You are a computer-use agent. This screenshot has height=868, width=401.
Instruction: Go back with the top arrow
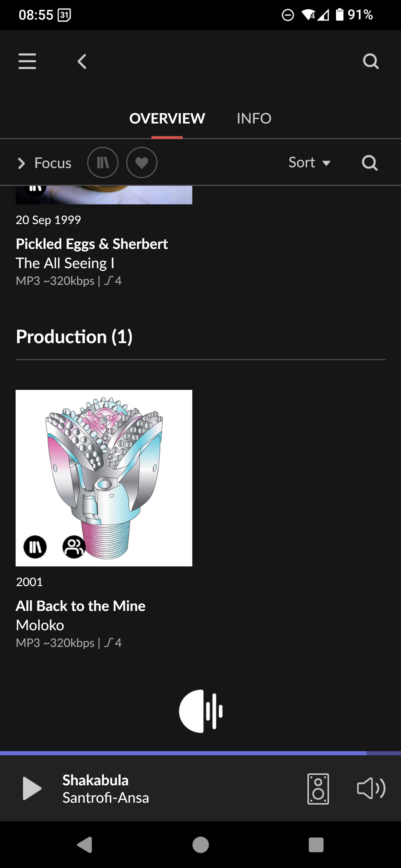click(82, 61)
